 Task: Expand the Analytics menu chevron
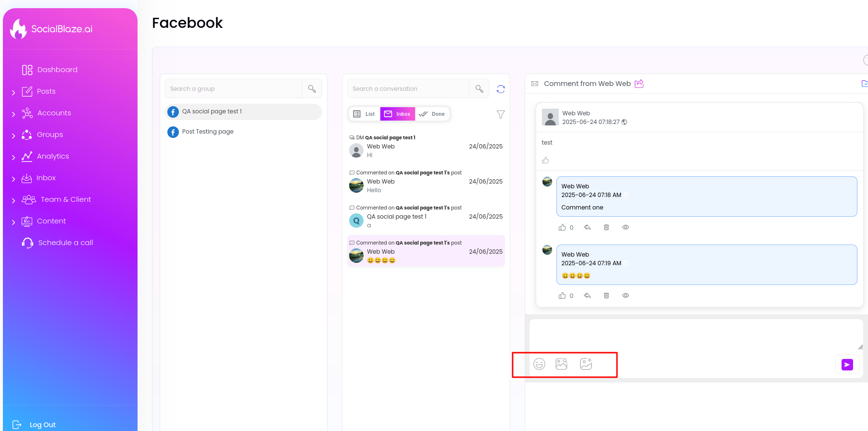(x=13, y=157)
